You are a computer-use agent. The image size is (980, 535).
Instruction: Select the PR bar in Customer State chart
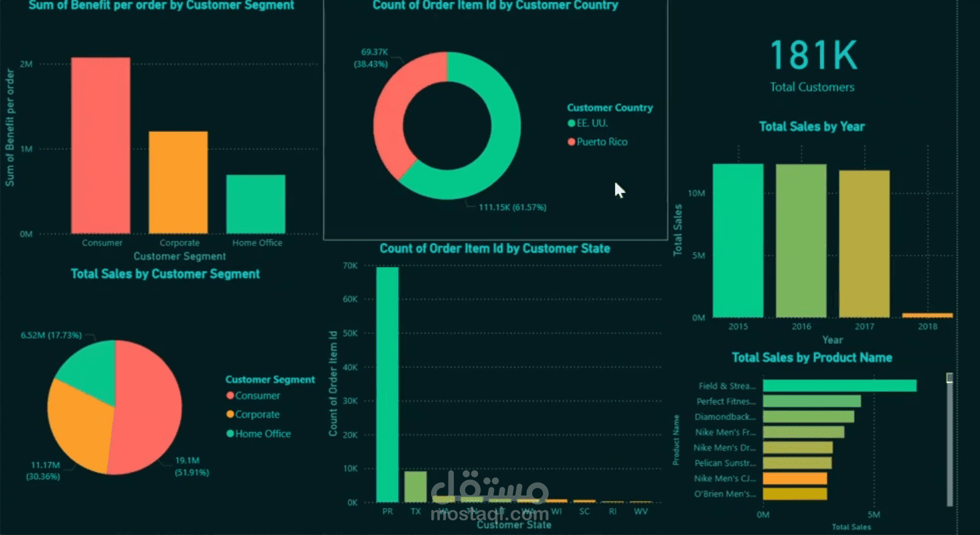[x=388, y=384]
